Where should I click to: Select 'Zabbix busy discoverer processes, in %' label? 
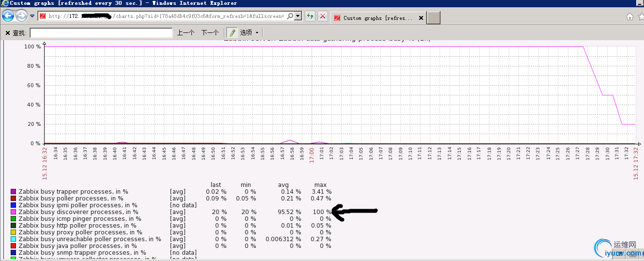[x=78, y=212]
